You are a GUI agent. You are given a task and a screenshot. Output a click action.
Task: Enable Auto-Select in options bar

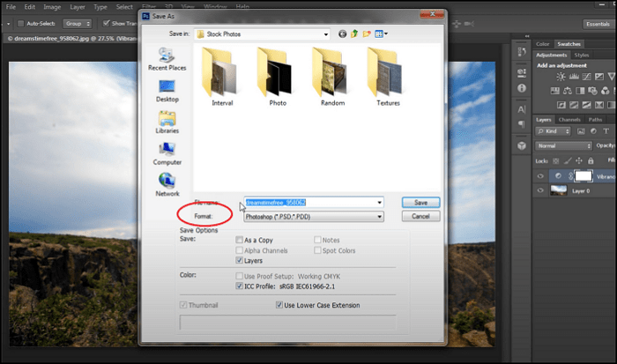point(21,24)
